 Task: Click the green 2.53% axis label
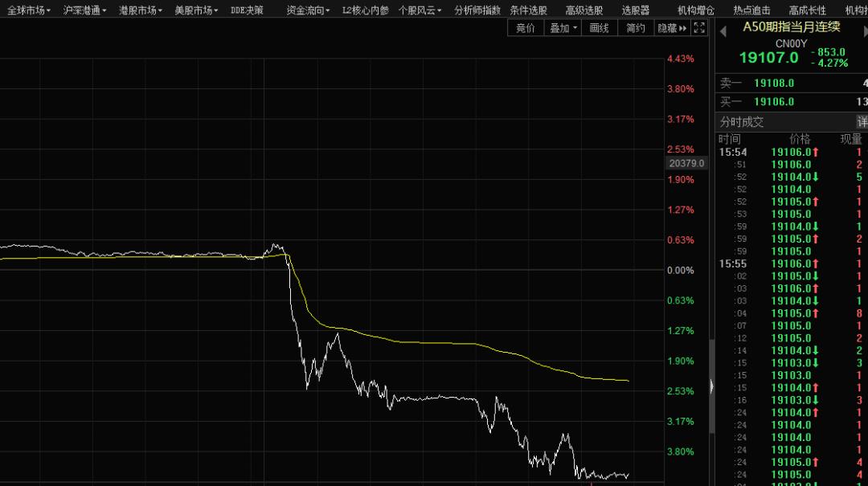[681, 390]
